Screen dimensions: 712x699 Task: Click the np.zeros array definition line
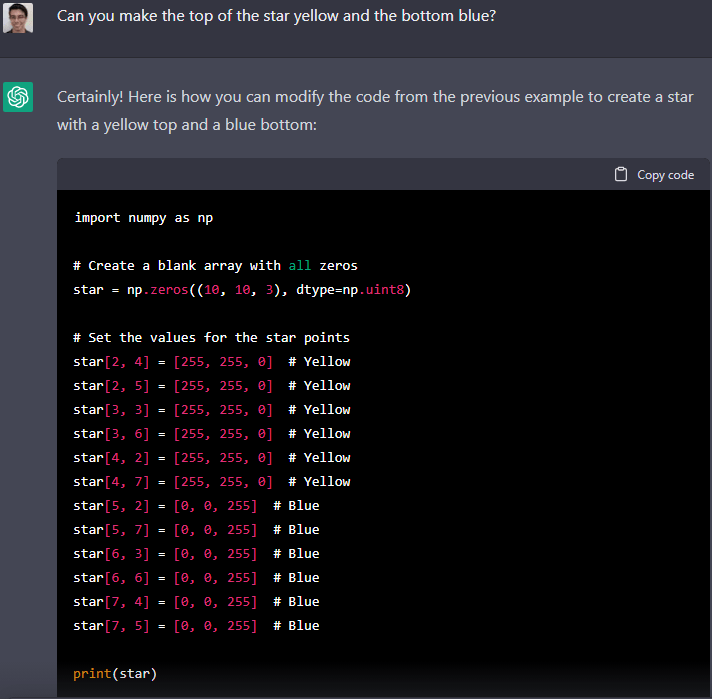coord(242,289)
